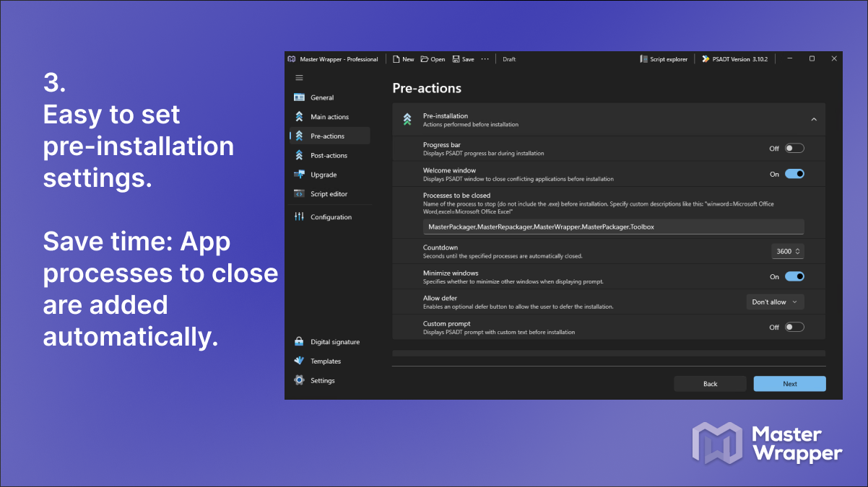868x487 pixels.
Task: Click the Script explorer icon
Action: click(x=643, y=59)
